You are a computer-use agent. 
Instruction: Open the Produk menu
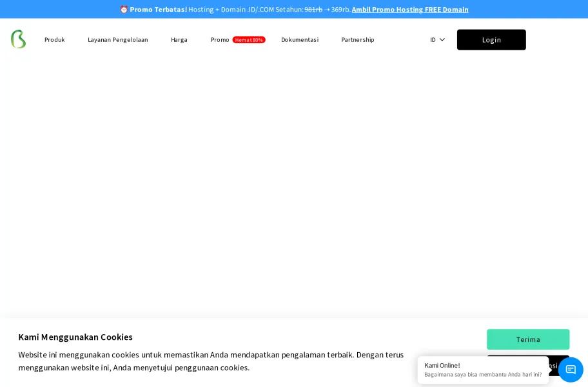(x=55, y=40)
